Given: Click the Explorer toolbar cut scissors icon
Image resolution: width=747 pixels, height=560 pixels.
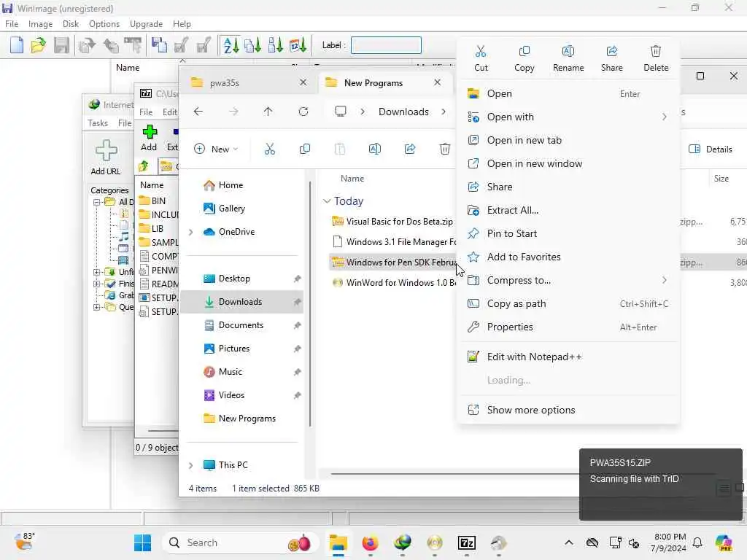Looking at the screenshot, I should (270, 149).
